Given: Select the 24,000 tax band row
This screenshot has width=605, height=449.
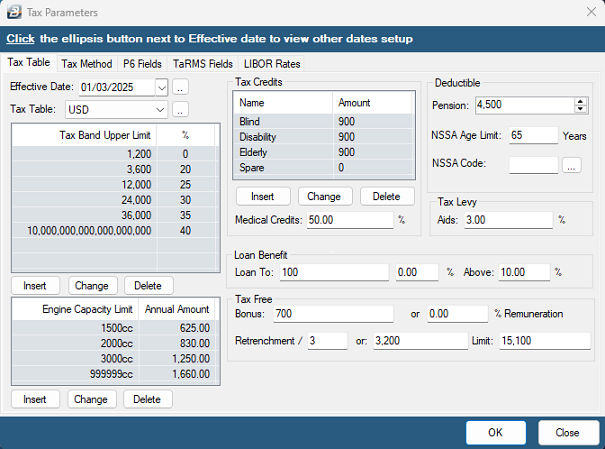Looking at the screenshot, I should [x=115, y=200].
